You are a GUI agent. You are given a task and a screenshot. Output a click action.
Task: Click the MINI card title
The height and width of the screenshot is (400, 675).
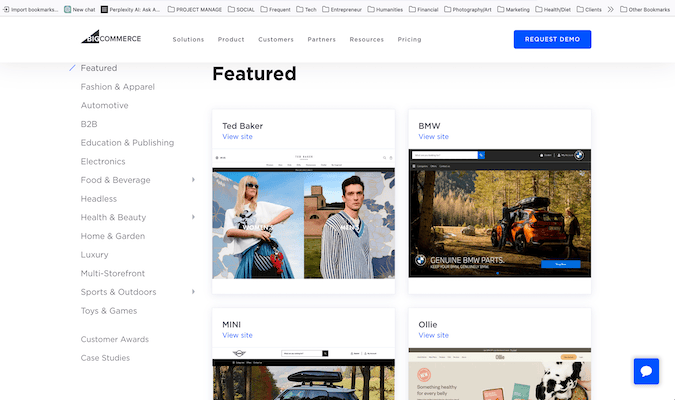[231, 324]
